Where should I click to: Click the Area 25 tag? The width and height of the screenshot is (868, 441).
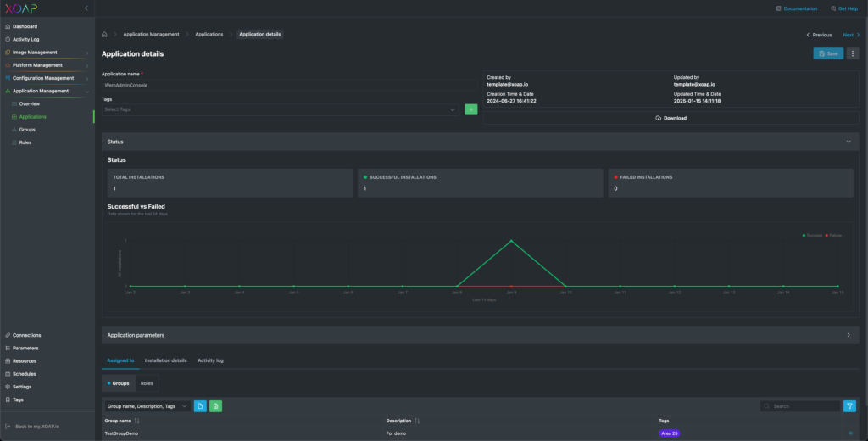[670, 433]
